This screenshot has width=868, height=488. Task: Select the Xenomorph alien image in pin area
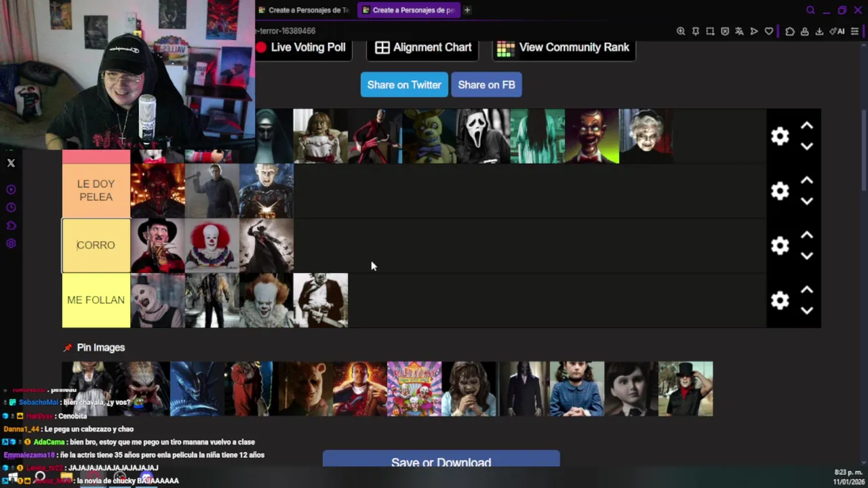(197, 388)
